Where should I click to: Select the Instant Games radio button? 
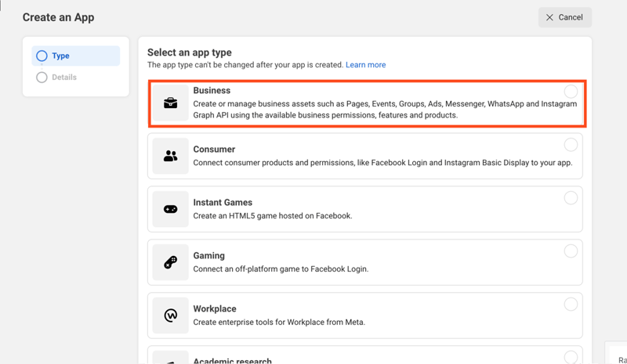571,198
